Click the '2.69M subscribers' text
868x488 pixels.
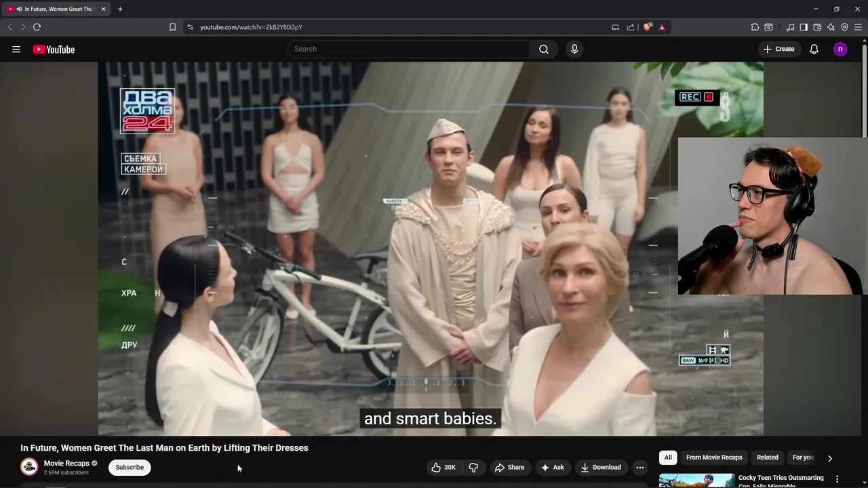pos(66,472)
